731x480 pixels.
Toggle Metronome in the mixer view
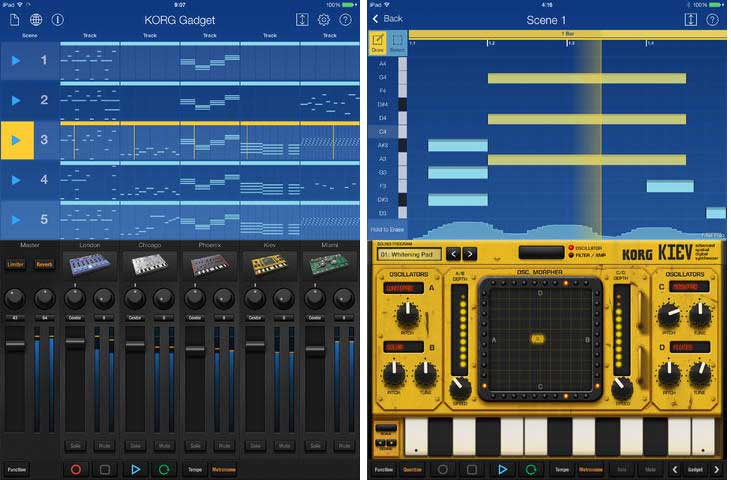tap(224, 469)
